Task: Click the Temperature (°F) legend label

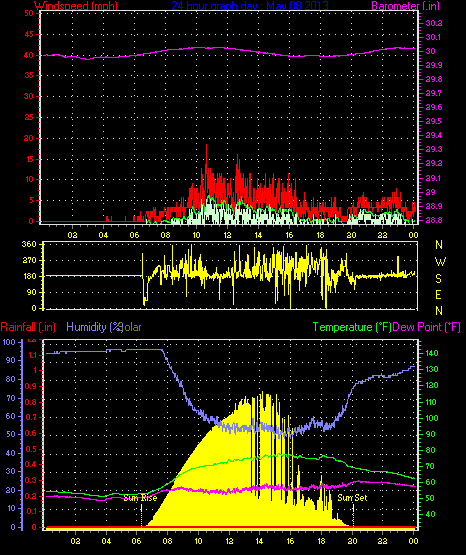Action: tap(352, 327)
